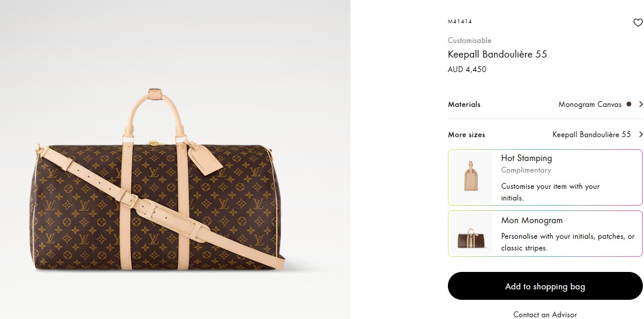Image resolution: width=644 pixels, height=319 pixels.
Task: Follow the Contact an Advisor link
Action: pyautogui.click(x=545, y=314)
